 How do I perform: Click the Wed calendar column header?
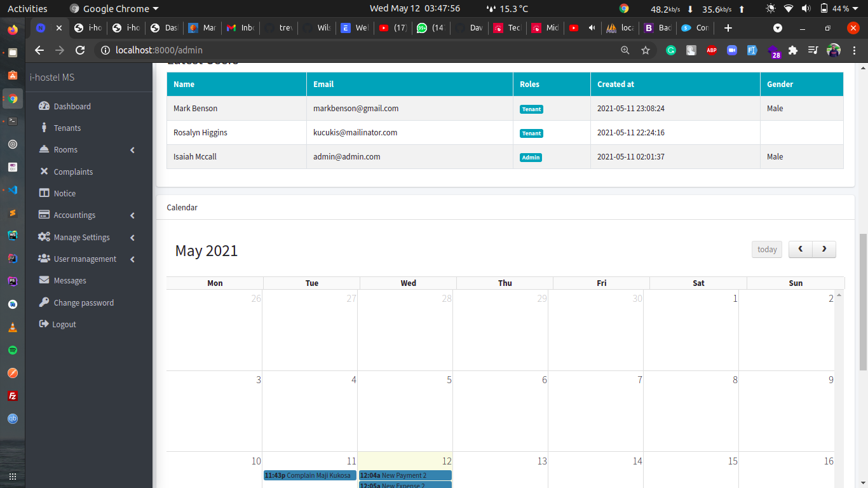(x=409, y=283)
